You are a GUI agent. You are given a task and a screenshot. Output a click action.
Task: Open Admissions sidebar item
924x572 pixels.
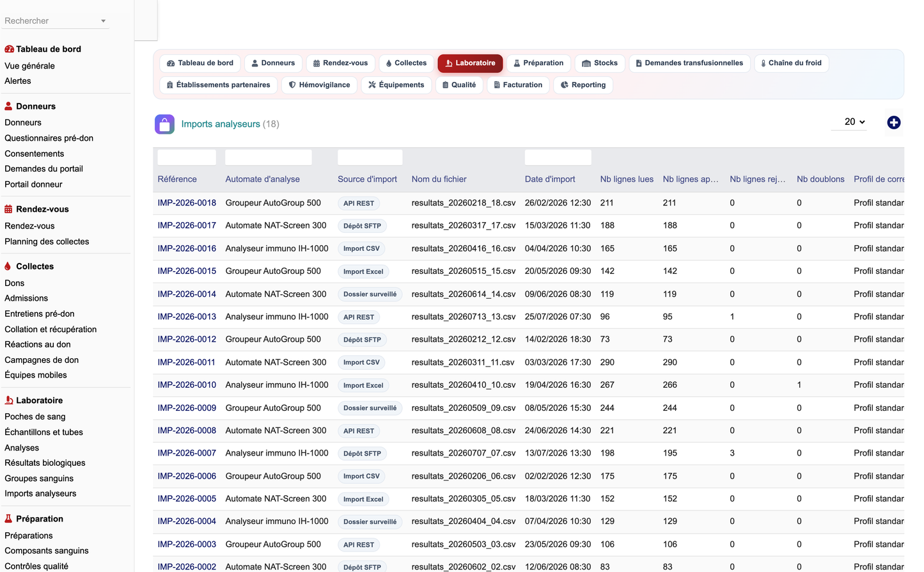tap(26, 299)
